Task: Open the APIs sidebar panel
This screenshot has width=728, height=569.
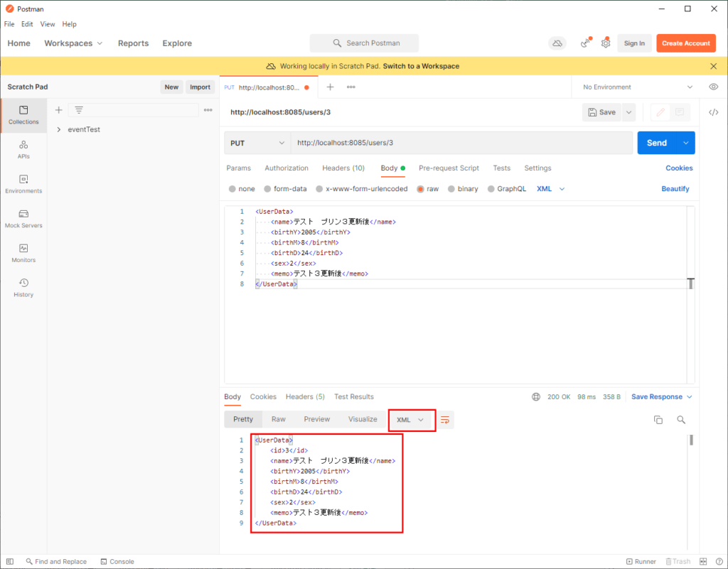Action: (x=23, y=151)
